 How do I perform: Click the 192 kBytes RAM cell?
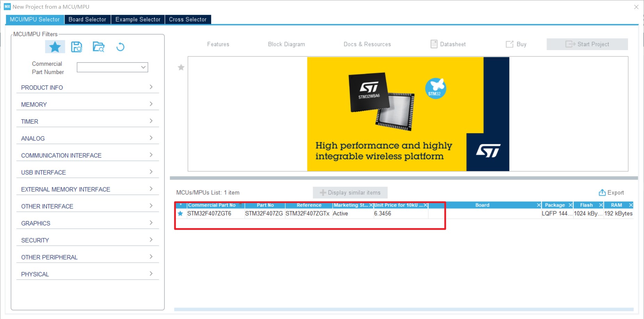pyautogui.click(x=618, y=214)
